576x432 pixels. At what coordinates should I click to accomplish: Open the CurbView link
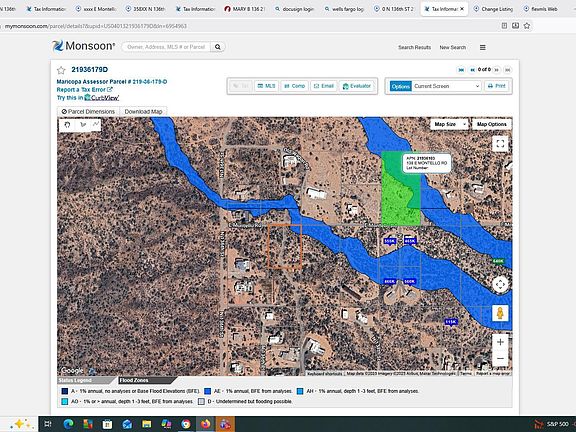(101, 98)
